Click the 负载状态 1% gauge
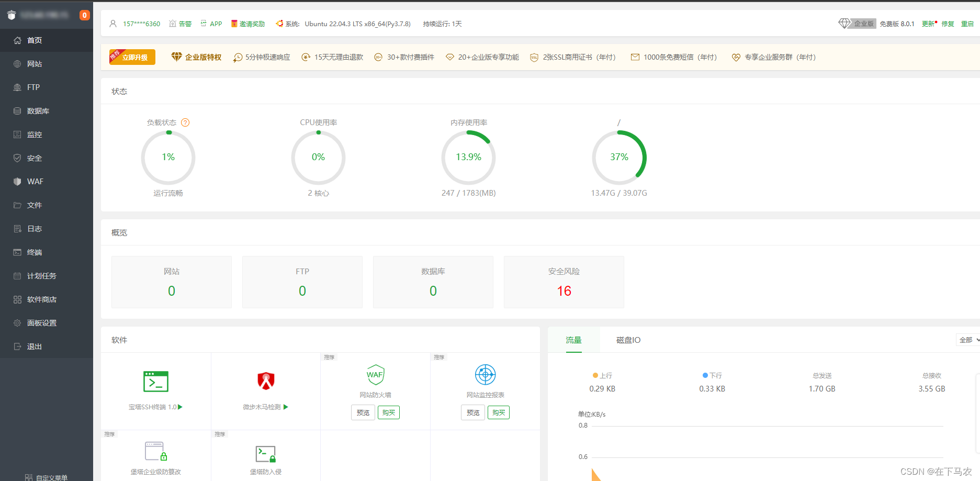 (x=168, y=158)
